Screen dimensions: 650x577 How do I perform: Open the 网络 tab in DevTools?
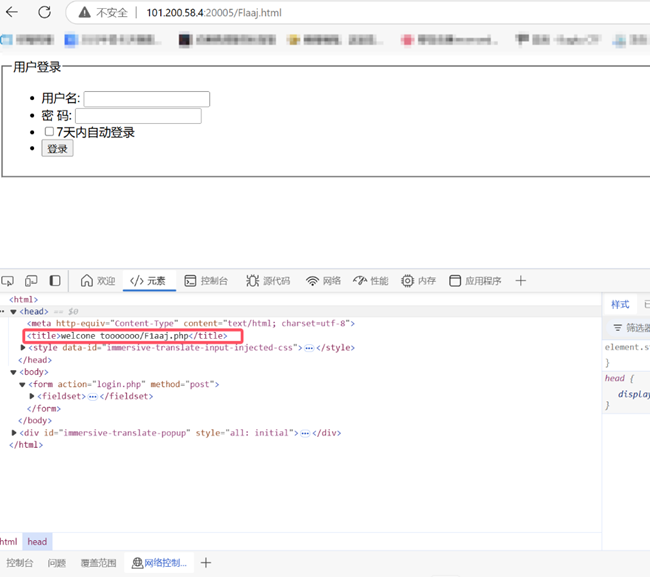point(323,281)
